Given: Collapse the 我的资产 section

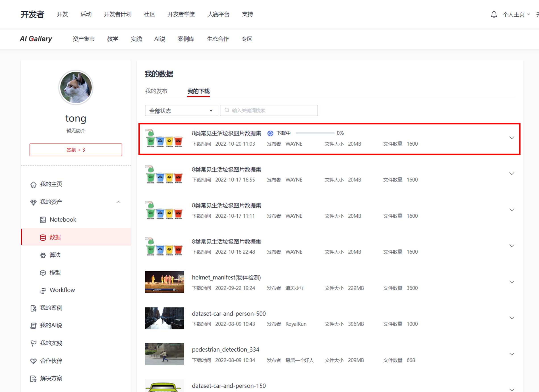Looking at the screenshot, I should click(x=118, y=202).
